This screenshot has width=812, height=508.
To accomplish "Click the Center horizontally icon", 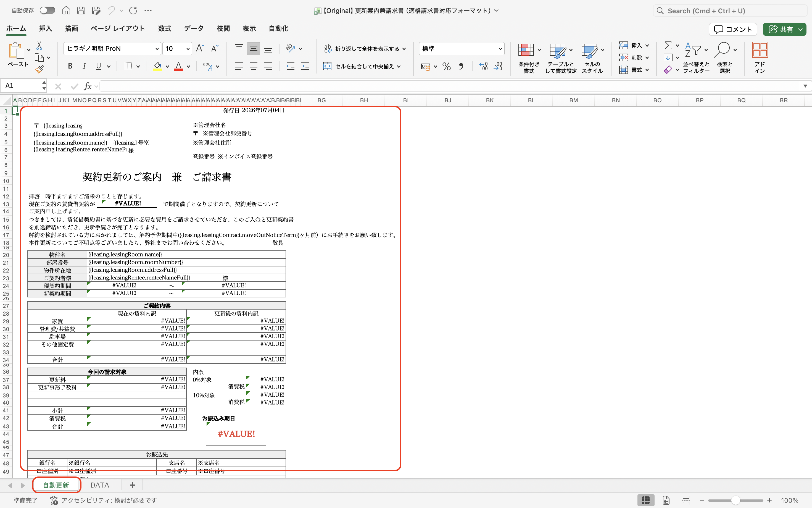I will click(x=254, y=66).
